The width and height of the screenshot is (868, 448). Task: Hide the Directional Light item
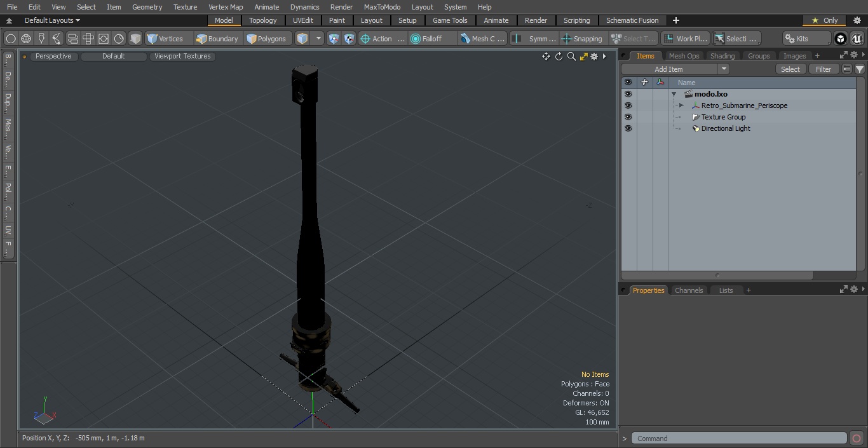point(628,128)
